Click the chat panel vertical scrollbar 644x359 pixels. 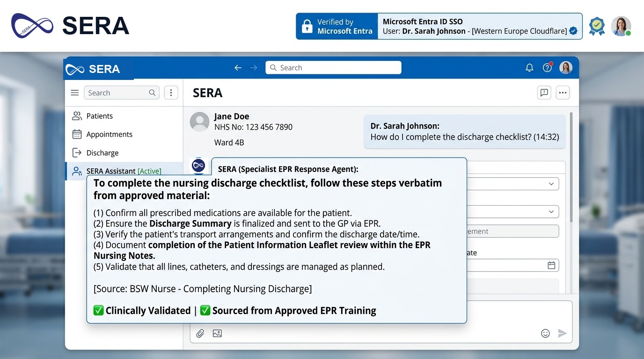[x=571, y=167]
